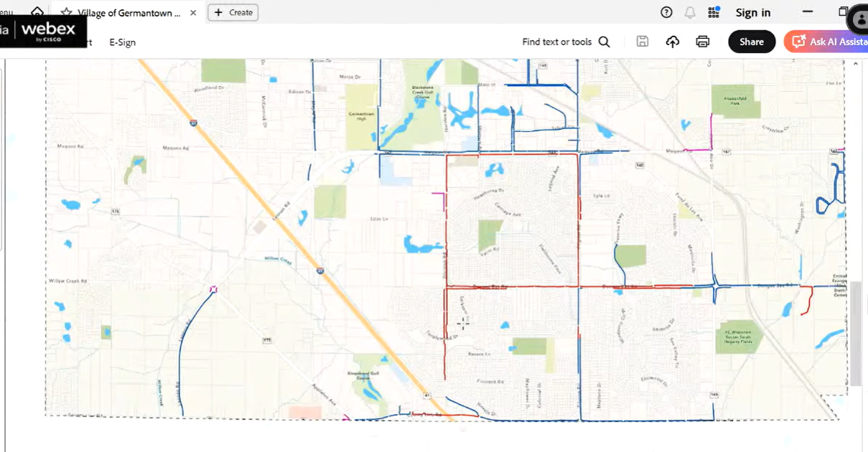Click the Find text or tools field
The height and width of the screenshot is (452, 868).
tap(557, 42)
